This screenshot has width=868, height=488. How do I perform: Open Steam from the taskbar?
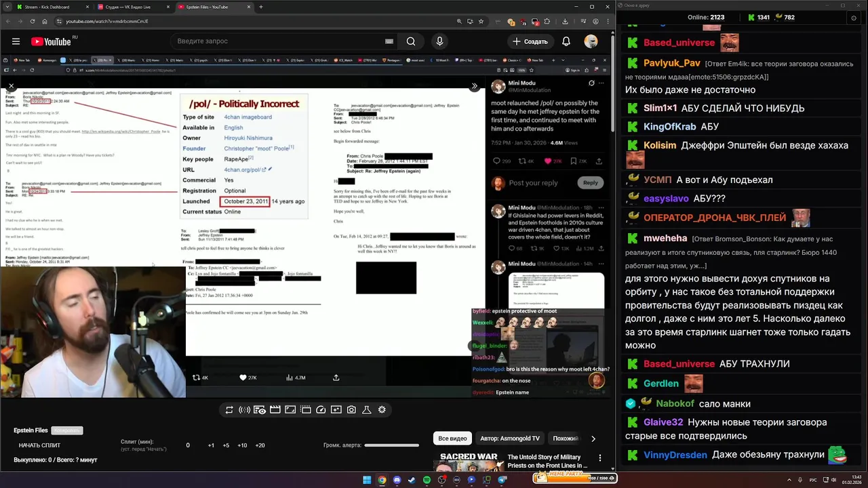point(412,480)
